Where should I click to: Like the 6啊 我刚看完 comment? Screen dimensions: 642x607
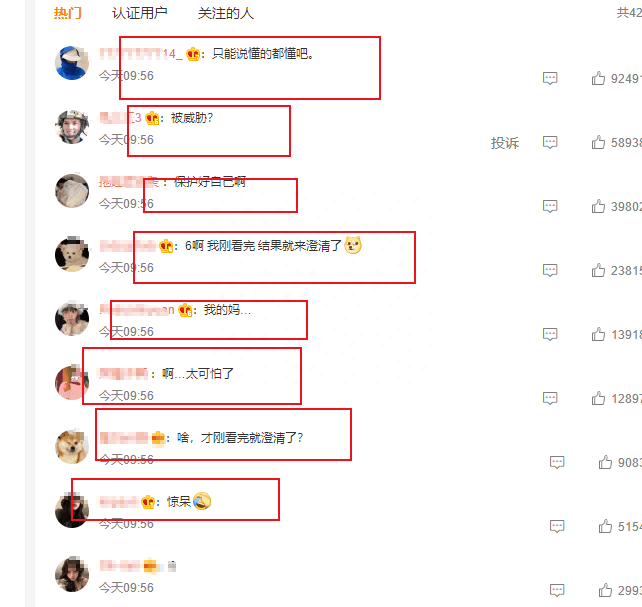(598, 270)
